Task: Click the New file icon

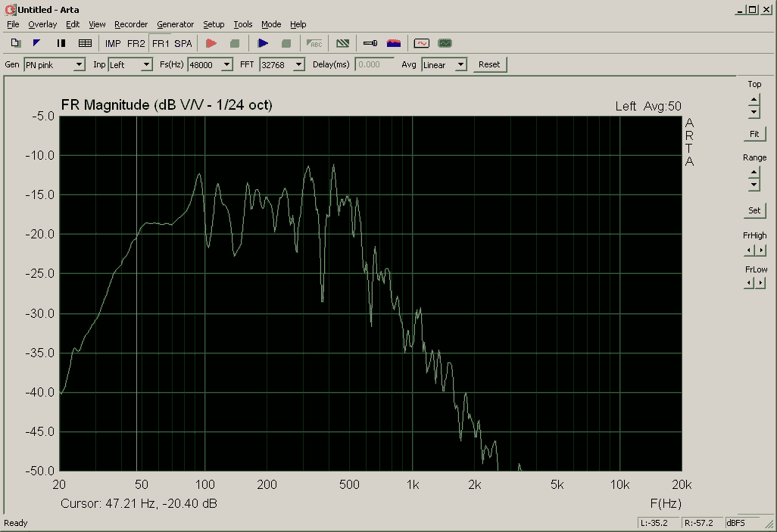Action: click(15, 43)
